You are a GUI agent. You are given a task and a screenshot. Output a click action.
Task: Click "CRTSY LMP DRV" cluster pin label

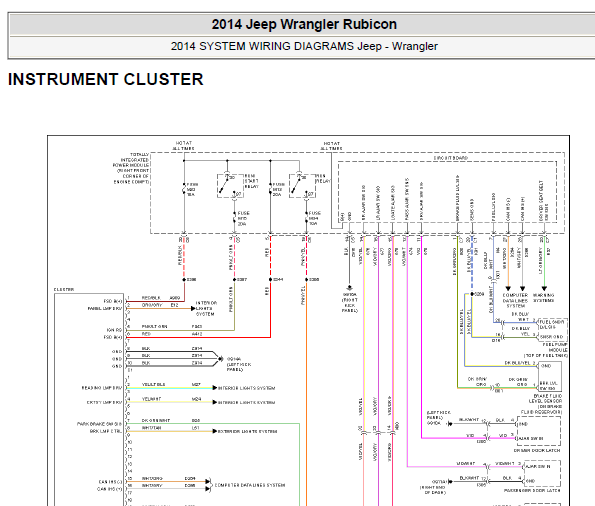104,402
